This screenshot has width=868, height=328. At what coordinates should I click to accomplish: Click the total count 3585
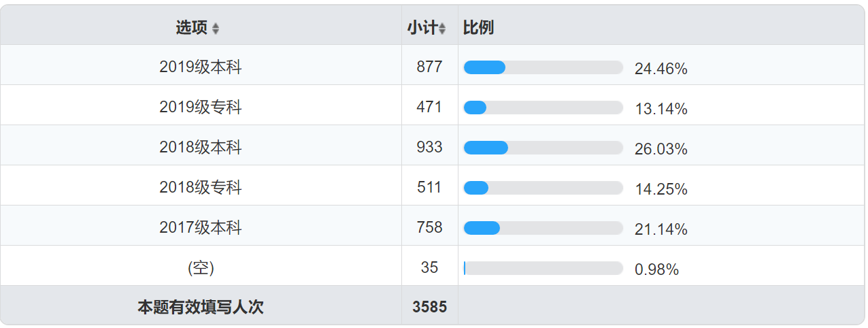[430, 308]
